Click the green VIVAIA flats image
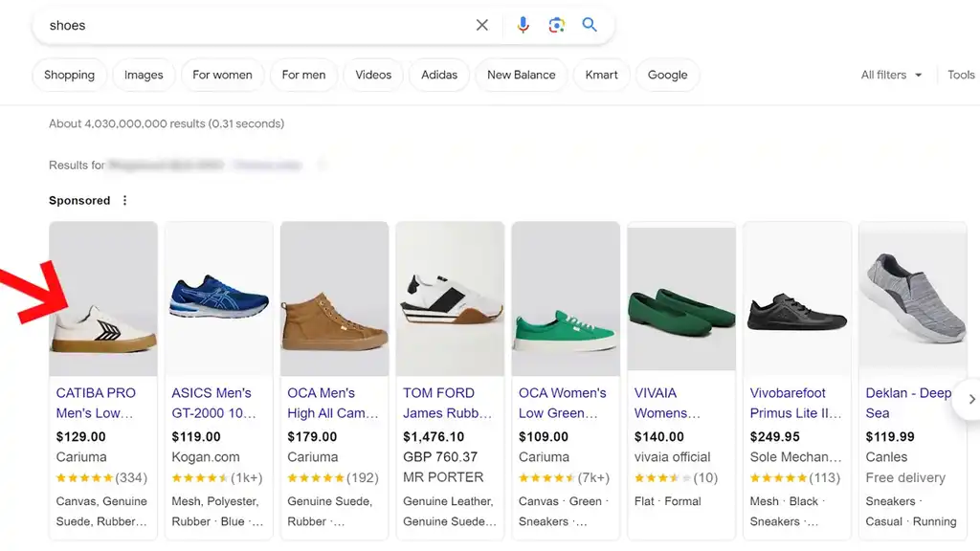 coord(681,298)
